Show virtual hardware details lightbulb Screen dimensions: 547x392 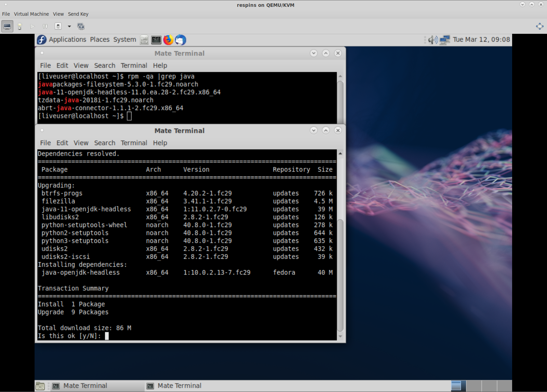(x=19, y=26)
